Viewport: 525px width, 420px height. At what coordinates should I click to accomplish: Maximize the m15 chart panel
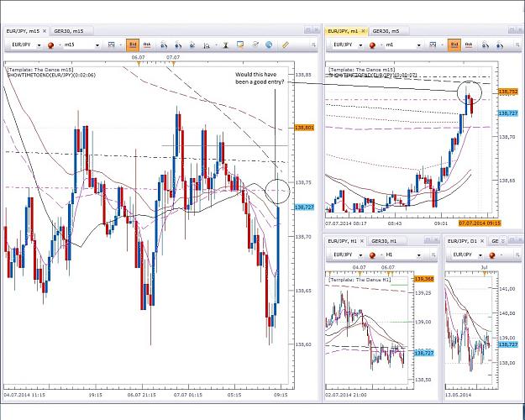(x=307, y=30)
